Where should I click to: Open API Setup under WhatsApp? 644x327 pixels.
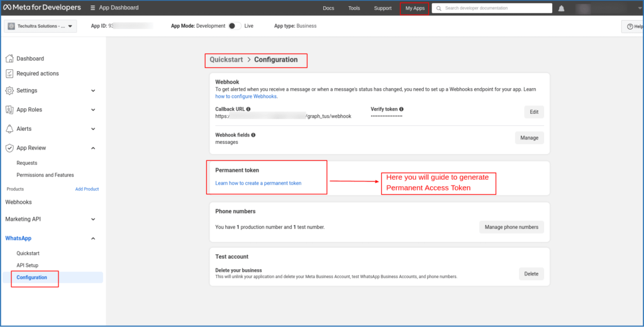pyautogui.click(x=27, y=265)
